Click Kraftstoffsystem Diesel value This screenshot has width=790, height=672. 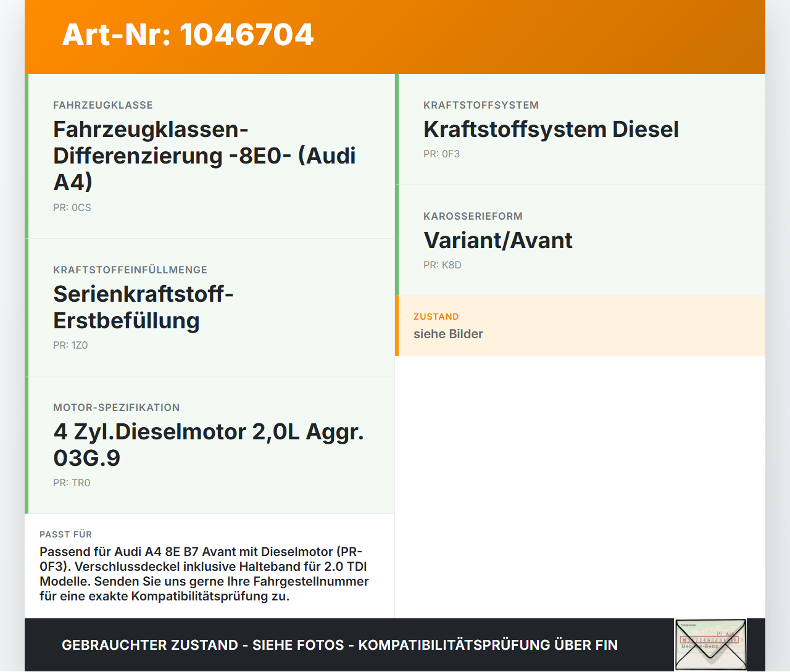[x=551, y=130]
